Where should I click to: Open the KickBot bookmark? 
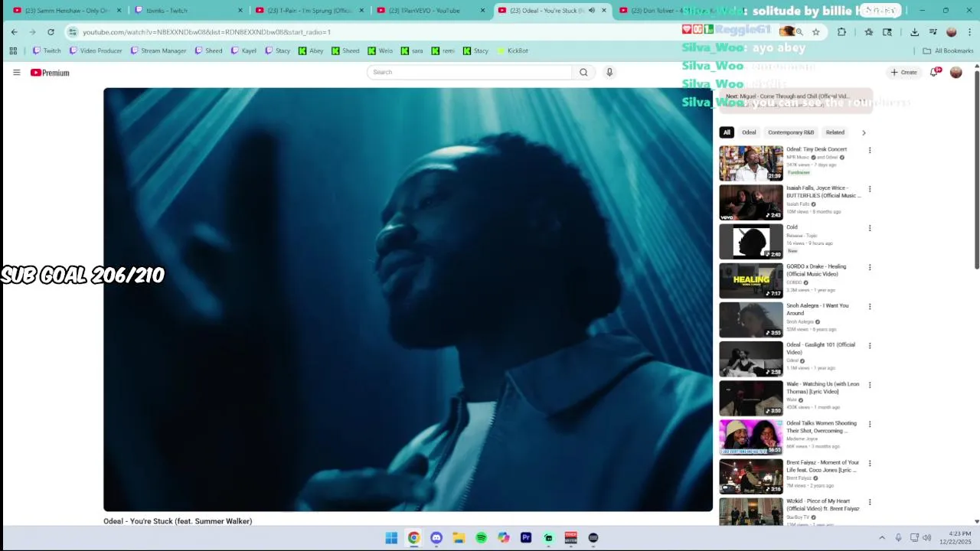513,51
